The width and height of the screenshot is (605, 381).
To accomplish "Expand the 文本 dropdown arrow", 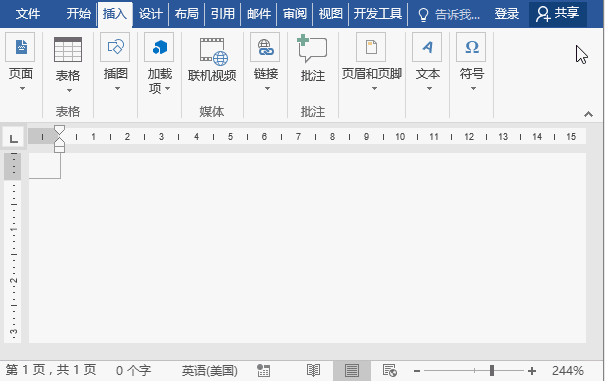I will [429, 89].
